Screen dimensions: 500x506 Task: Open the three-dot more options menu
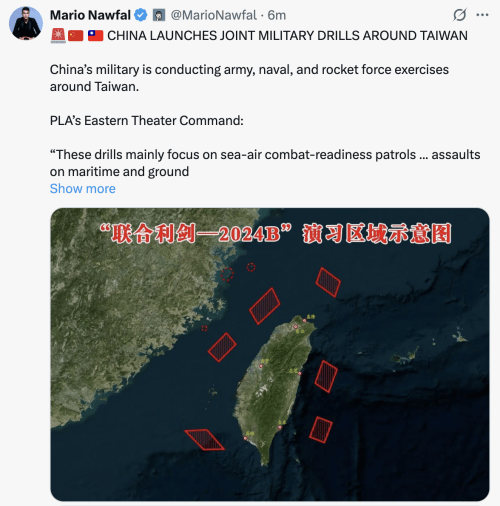482,15
